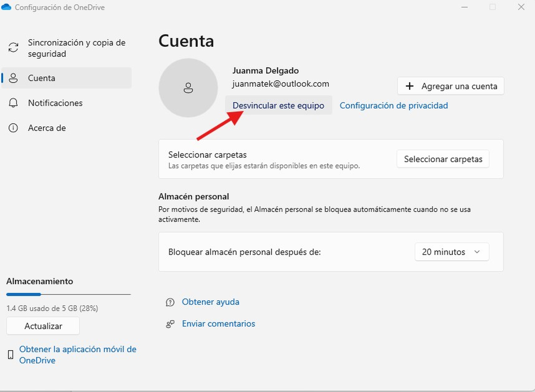Click the Actualizar storage button
Screen dimensions: 535x392
tap(43, 326)
